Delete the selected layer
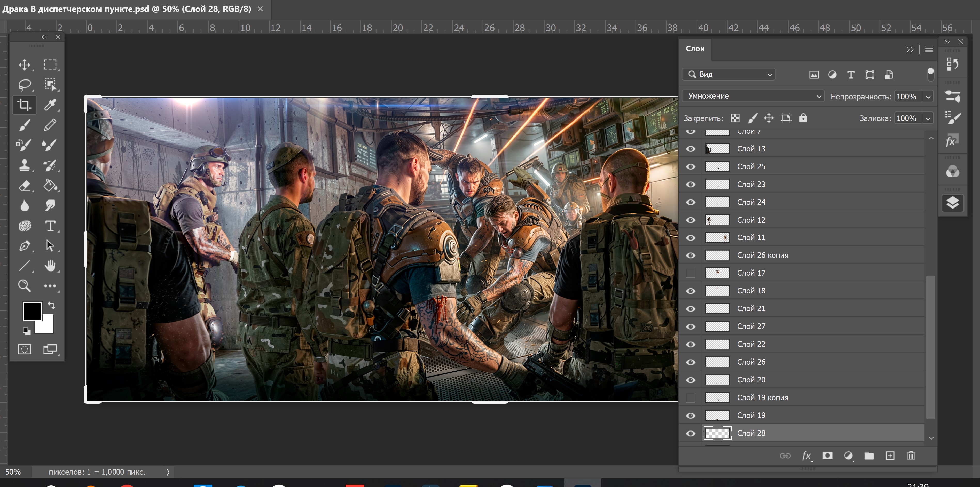Viewport: 980px width, 487px height. (911, 456)
